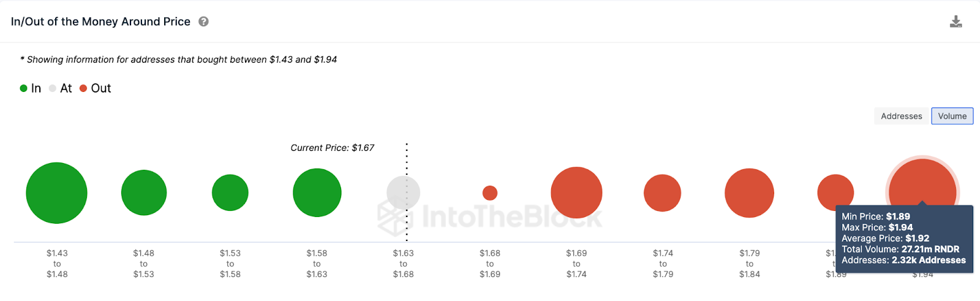Click the small red bubble $1.68 to $1.69
This screenshot has width=980, height=301.
point(490,193)
